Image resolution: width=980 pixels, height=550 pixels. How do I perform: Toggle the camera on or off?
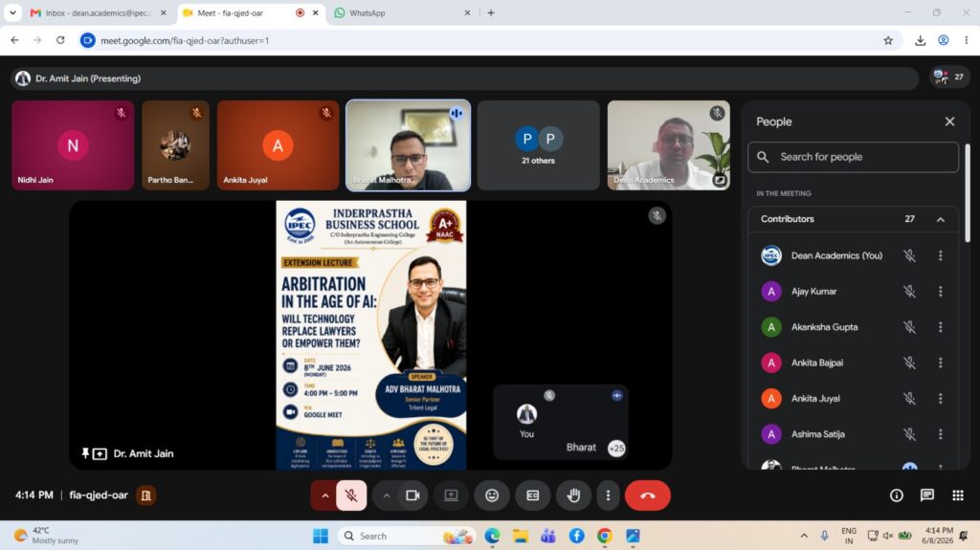[x=412, y=495]
